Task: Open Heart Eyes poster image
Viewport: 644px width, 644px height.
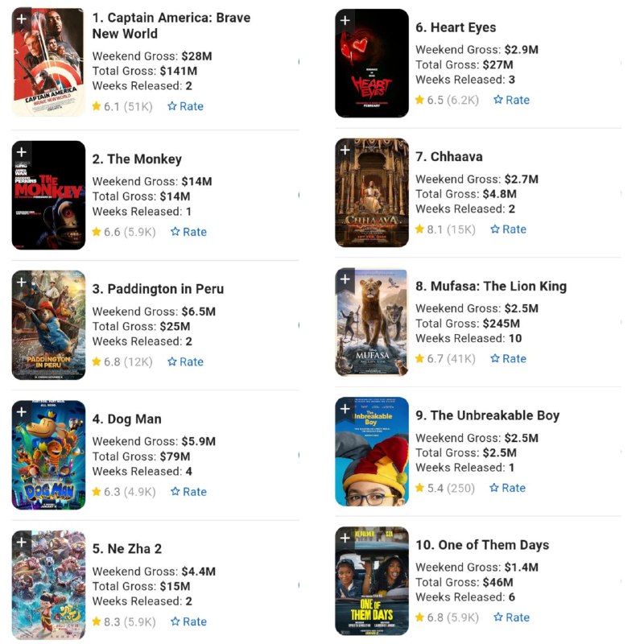Action: click(x=372, y=64)
